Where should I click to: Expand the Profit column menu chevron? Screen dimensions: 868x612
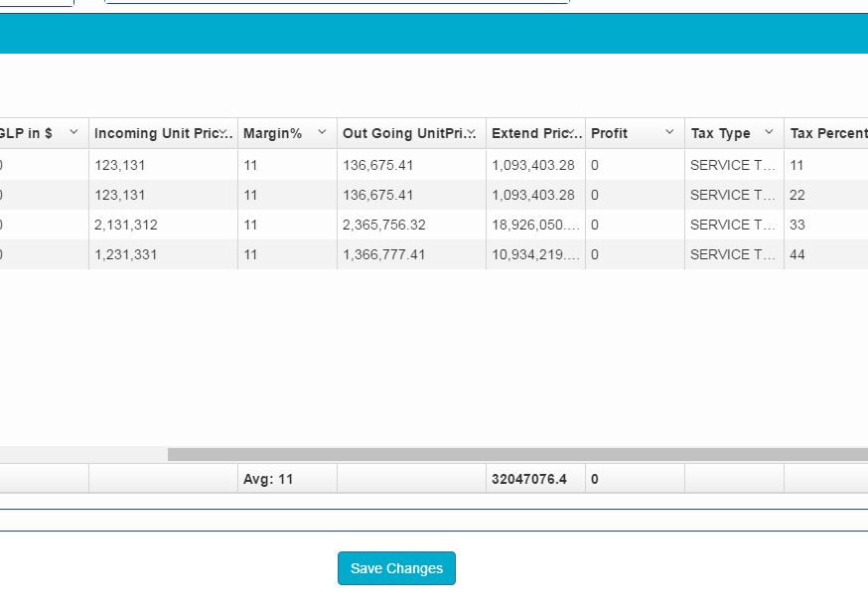point(669,132)
